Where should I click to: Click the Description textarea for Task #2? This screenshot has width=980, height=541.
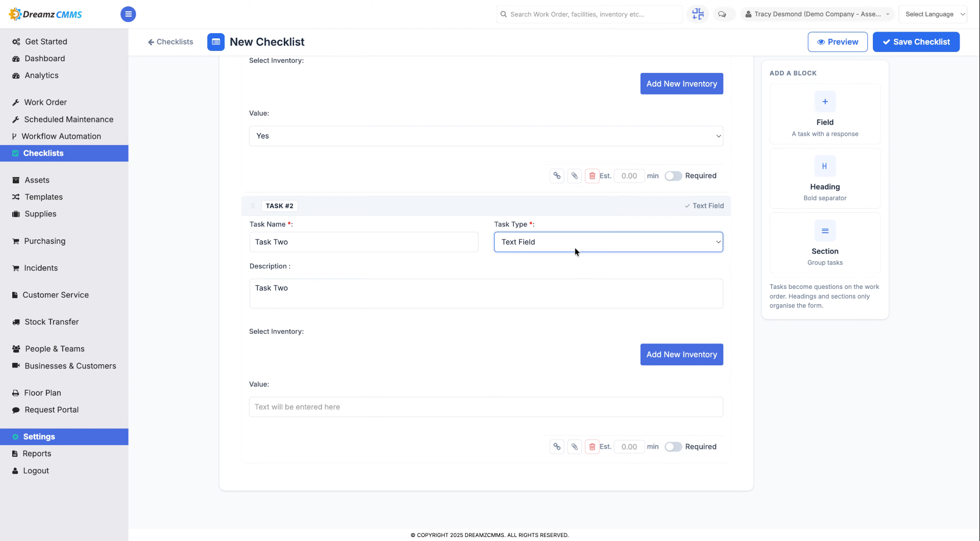pos(486,293)
